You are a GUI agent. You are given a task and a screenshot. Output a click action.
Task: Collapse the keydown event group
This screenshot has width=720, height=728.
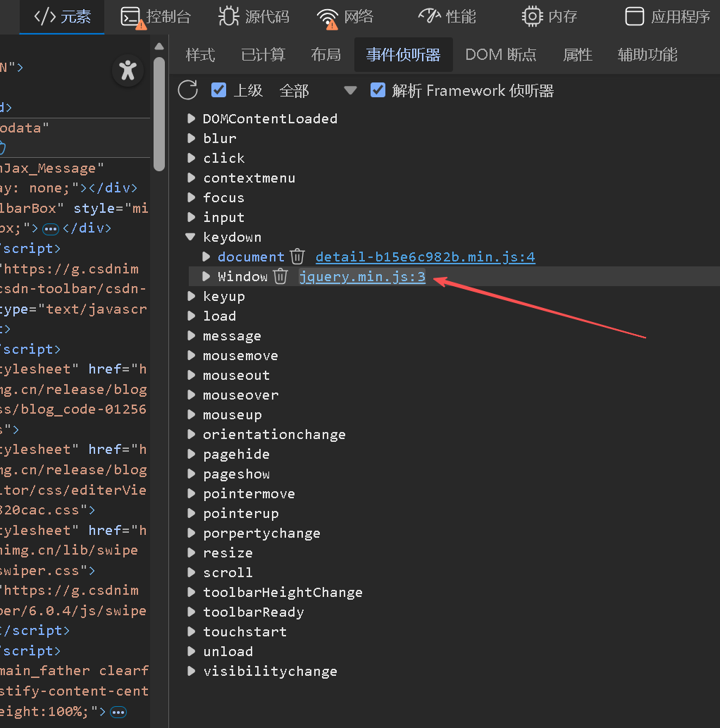click(x=190, y=237)
